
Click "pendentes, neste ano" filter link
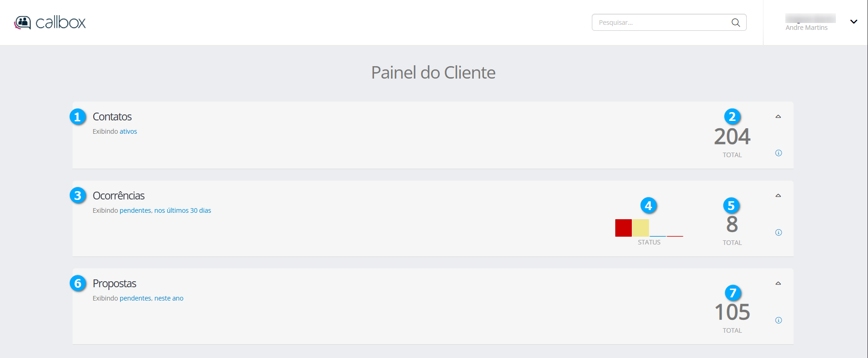coord(152,298)
